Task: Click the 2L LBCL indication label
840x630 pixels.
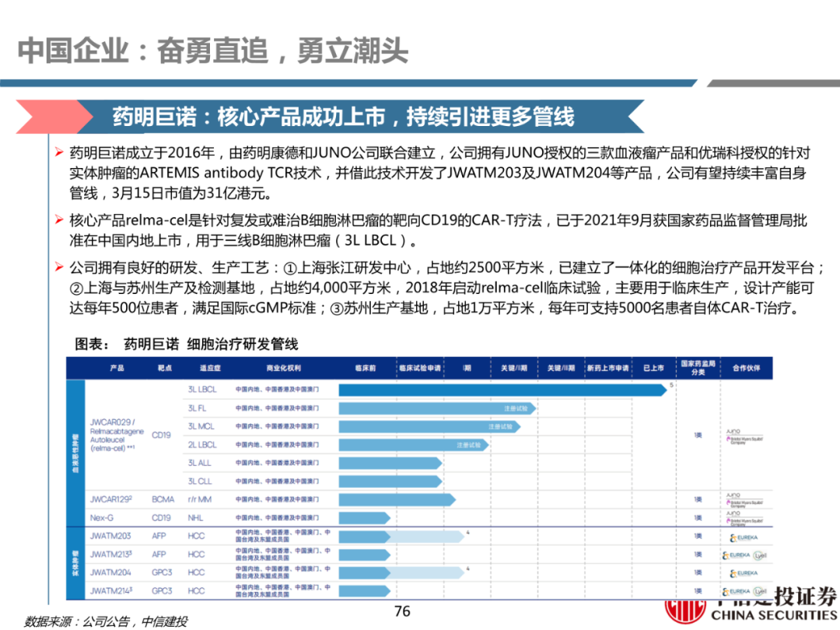Action: 202,445
